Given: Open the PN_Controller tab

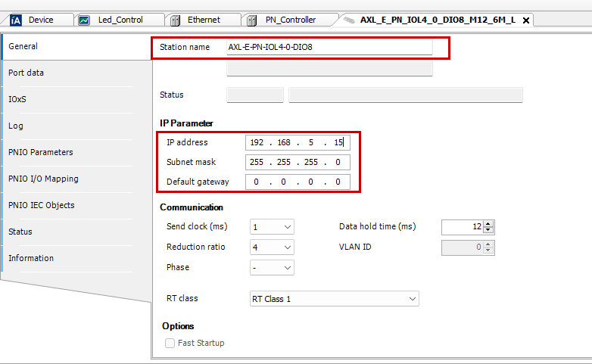Looking at the screenshot, I should [x=291, y=20].
